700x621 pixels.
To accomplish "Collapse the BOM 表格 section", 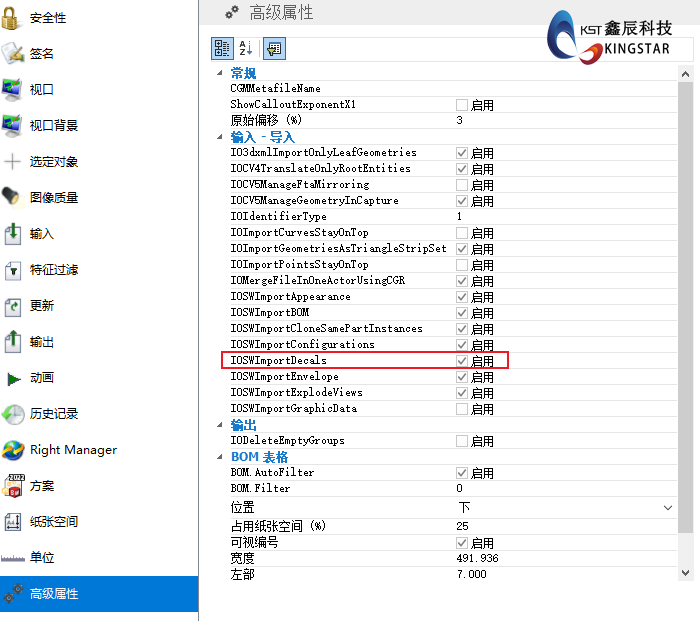I will tap(220, 457).
